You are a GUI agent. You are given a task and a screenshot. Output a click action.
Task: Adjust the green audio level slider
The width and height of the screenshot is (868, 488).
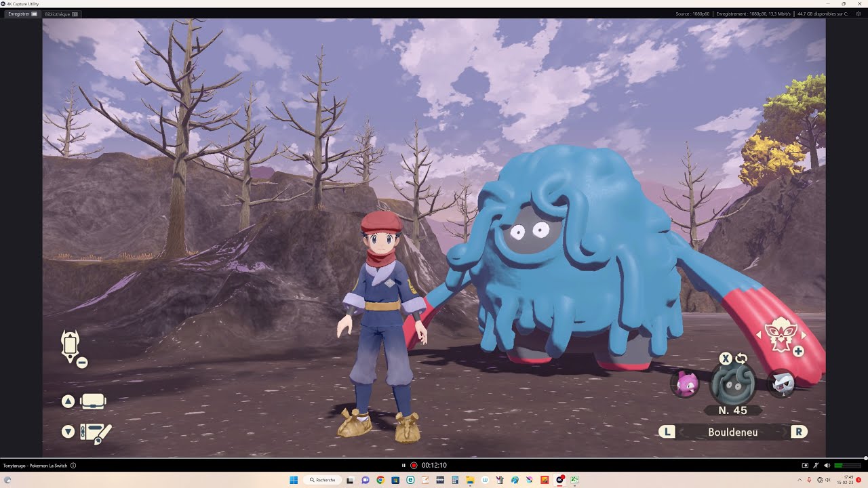coord(848,466)
